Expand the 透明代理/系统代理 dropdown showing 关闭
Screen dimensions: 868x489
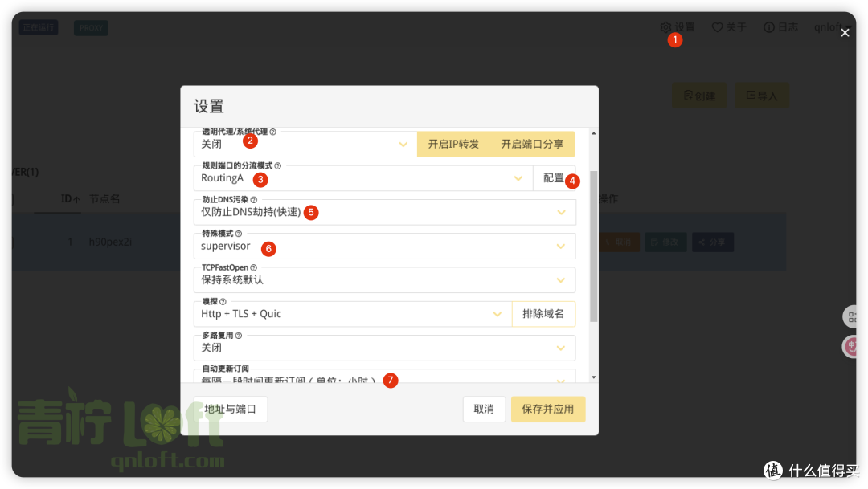click(x=305, y=144)
